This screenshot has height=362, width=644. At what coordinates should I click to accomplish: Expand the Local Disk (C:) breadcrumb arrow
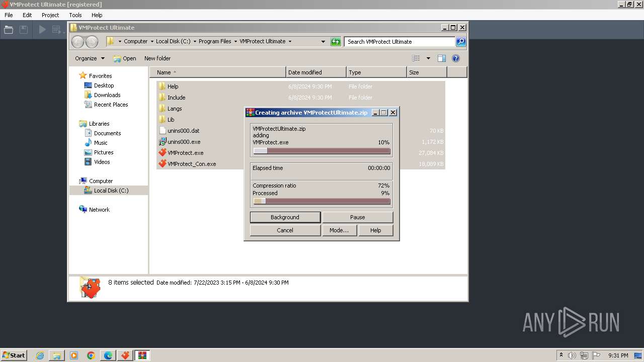click(194, 42)
